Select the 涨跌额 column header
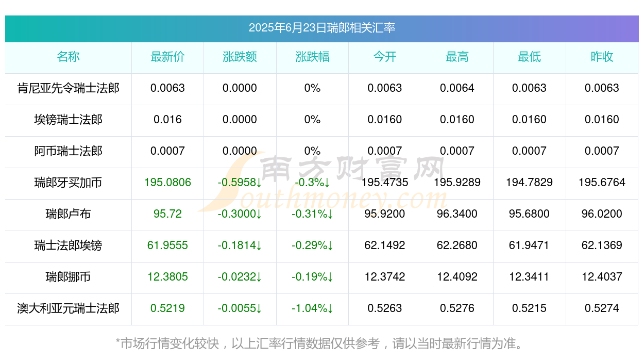The width and height of the screenshot is (644, 360). pos(240,57)
